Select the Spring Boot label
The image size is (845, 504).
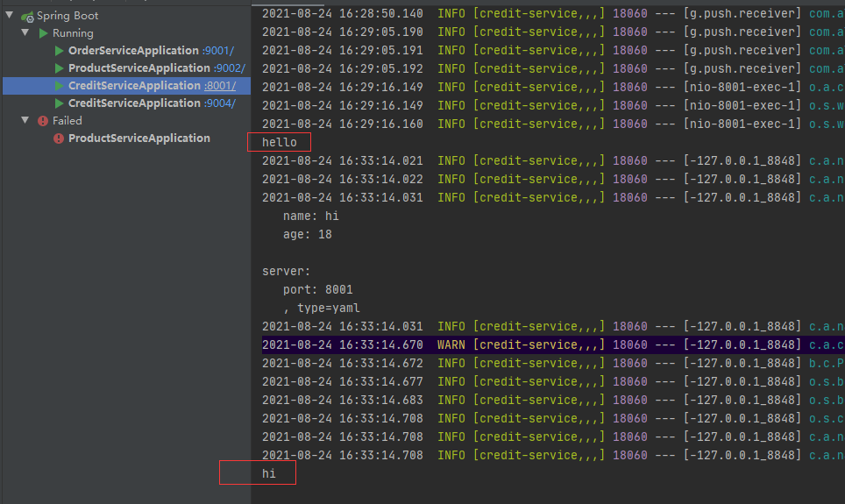click(67, 16)
